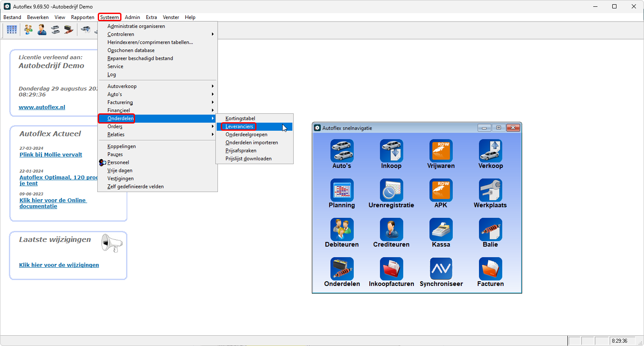Image resolution: width=644 pixels, height=346 pixels.
Task: Open Vestigingen menu entry
Action: point(157,178)
